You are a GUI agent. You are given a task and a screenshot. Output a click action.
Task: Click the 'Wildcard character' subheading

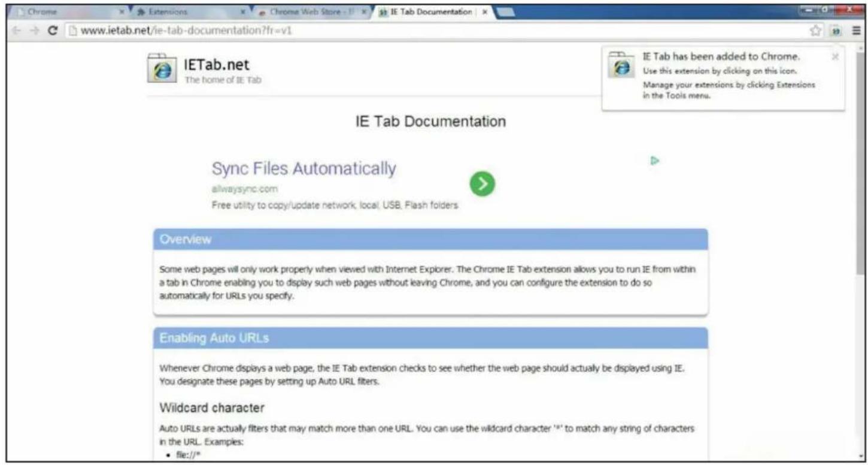pos(213,408)
